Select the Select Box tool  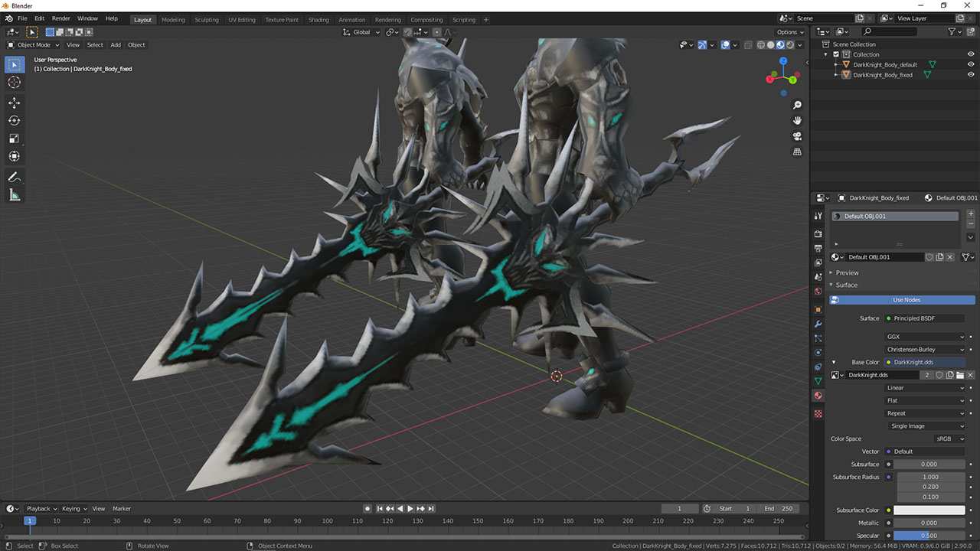[14, 64]
